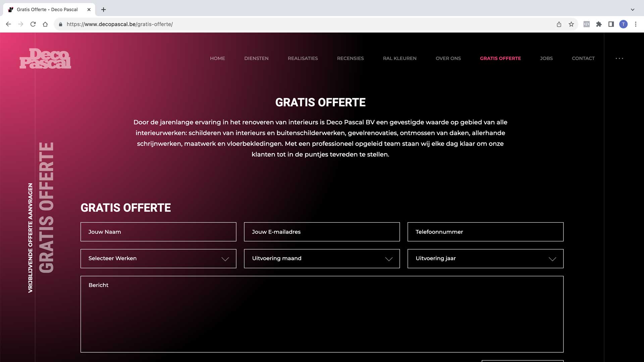Click the browser back arrow
The image size is (644, 362).
[x=8, y=24]
